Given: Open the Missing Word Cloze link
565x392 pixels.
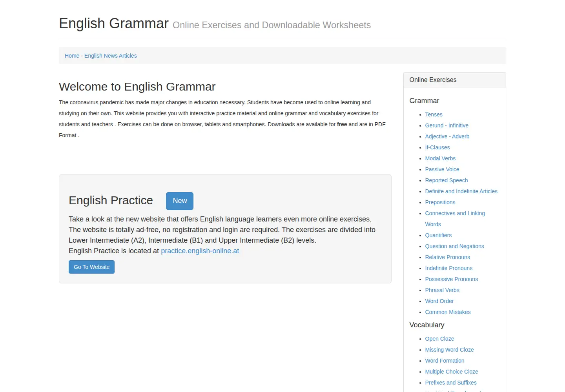Looking at the screenshot, I should pyautogui.click(x=449, y=350).
